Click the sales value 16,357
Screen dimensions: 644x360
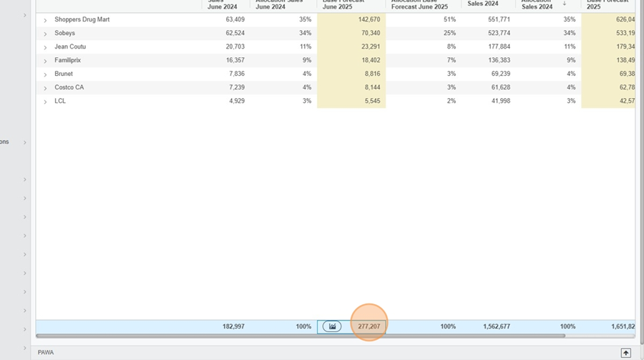(x=235, y=60)
